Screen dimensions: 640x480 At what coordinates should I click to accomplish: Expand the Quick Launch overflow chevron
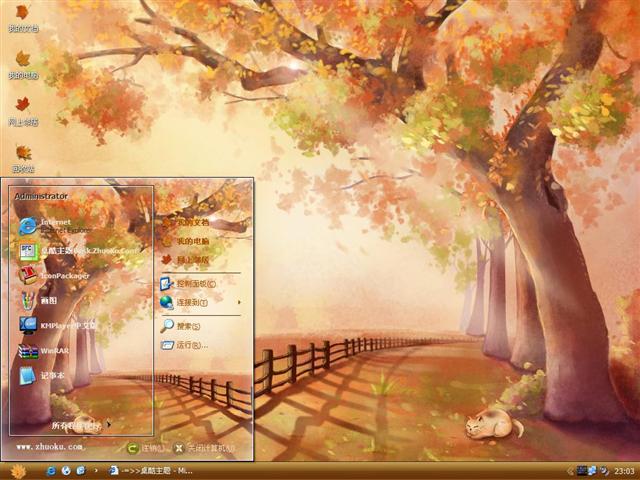pos(96,471)
